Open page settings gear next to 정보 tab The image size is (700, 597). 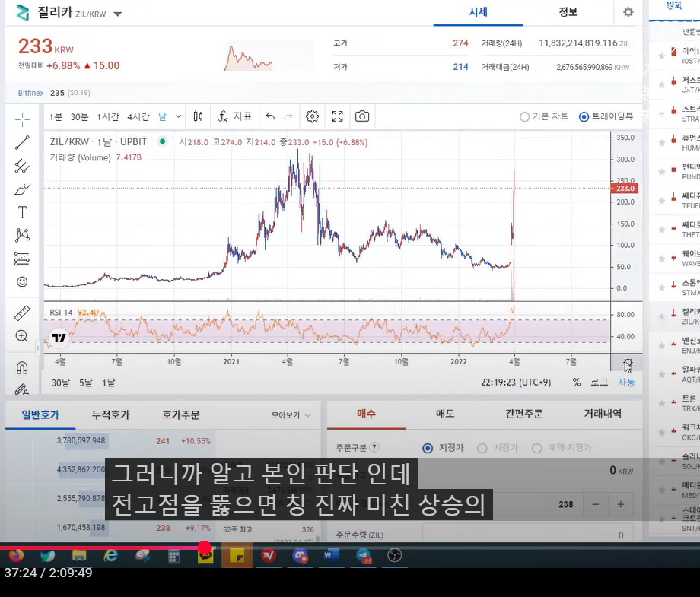click(628, 12)
